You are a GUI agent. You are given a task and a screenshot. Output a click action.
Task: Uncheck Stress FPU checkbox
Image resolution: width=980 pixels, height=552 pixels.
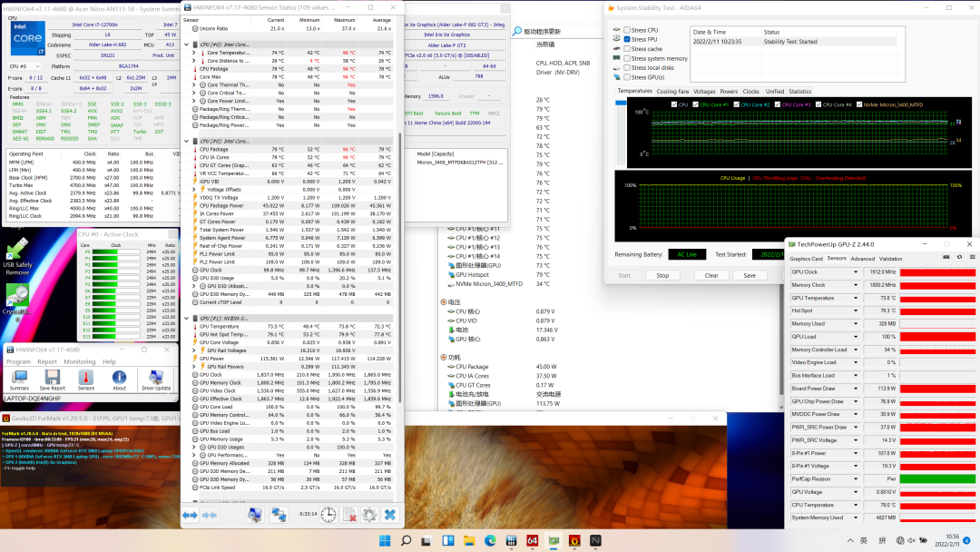click(x=627, y=39)
